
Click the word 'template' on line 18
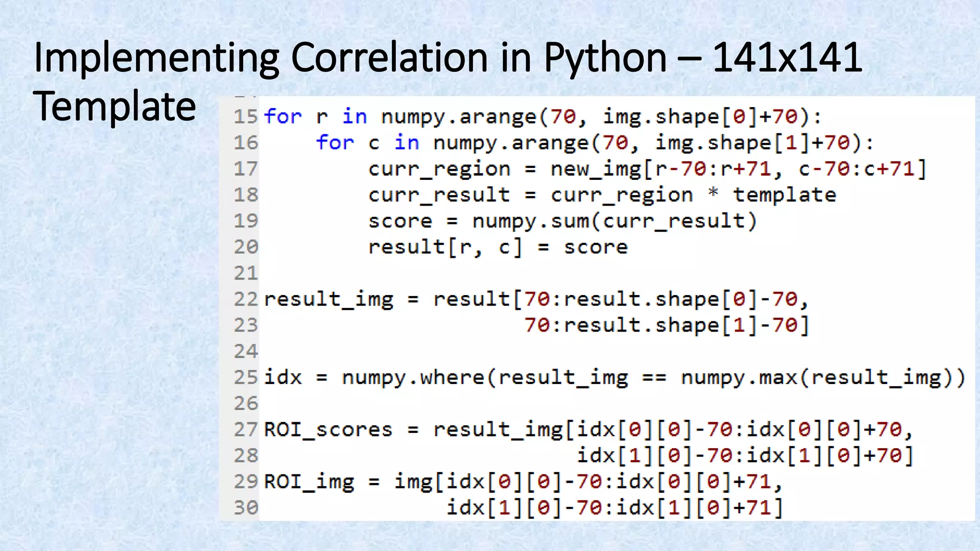pyautogui.click(x=784, y=195)
